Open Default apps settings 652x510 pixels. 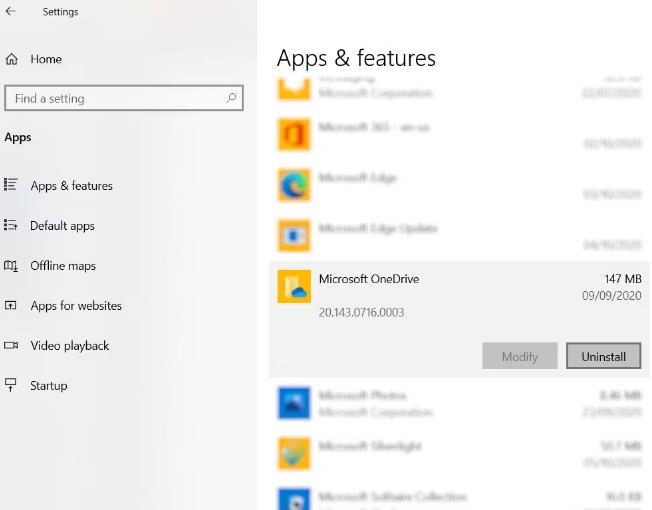point(62,226)
